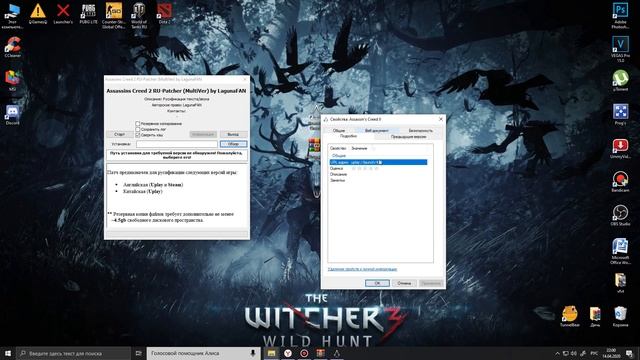Open OBS Studio desktop shortcut
The height and width of the screenshot is (360, 640).
coord(620,215)
